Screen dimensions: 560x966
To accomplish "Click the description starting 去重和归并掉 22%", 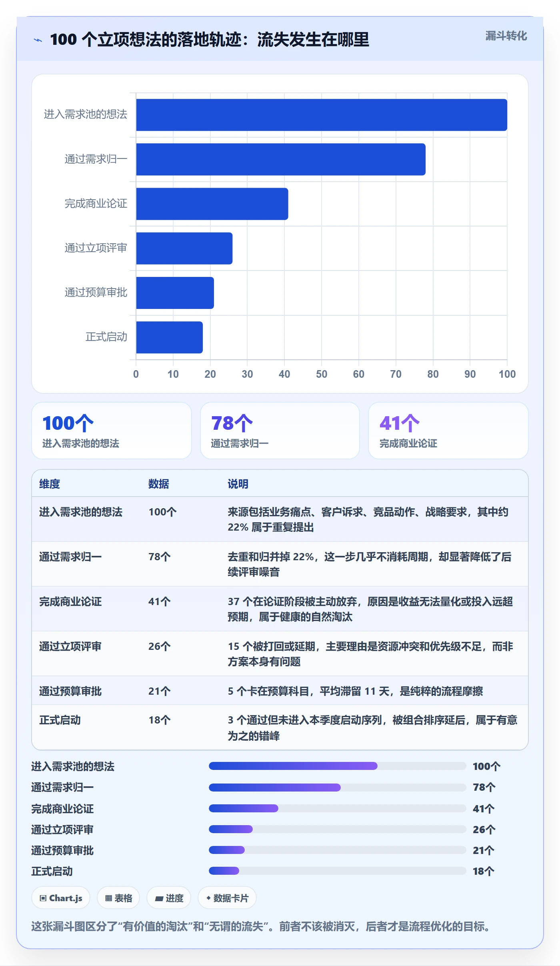I will (370, 564).
